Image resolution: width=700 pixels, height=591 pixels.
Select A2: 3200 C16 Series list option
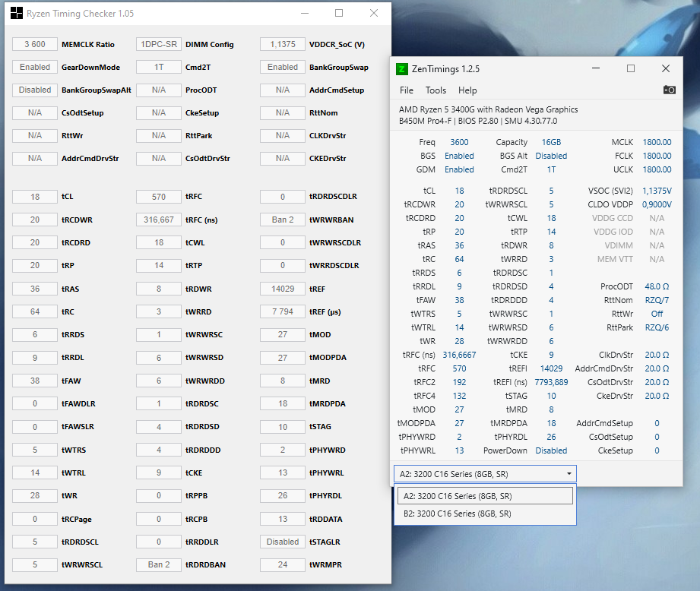click(x=485, y=496)
